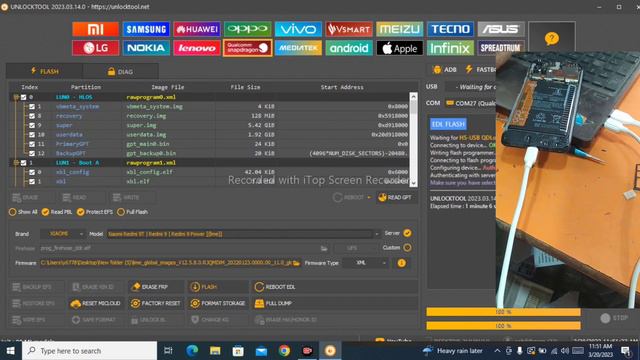Collapse the LUN0 HLOS tree node

tap(16, 97)
